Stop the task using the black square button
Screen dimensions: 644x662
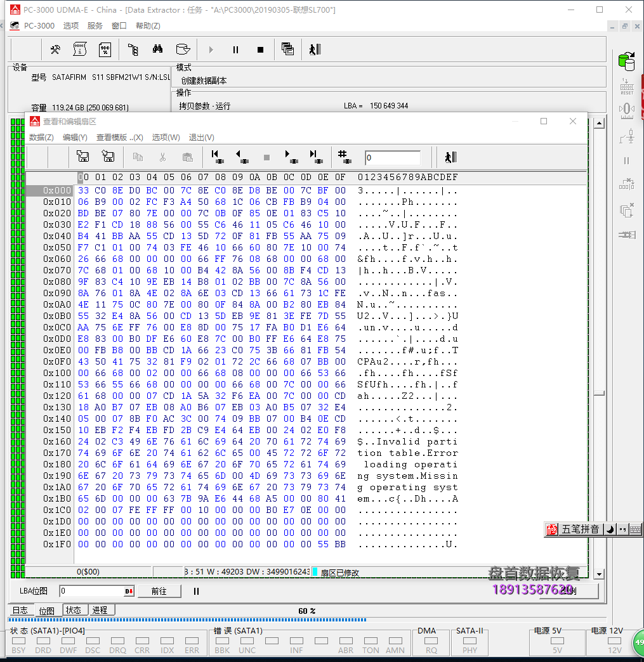260,50
